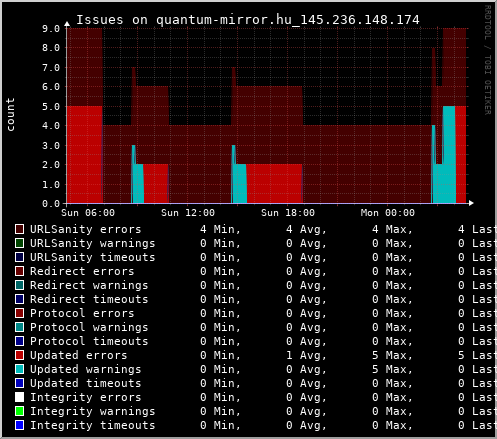Click the Redirect warnings teal swatch

tap(19, 285)
